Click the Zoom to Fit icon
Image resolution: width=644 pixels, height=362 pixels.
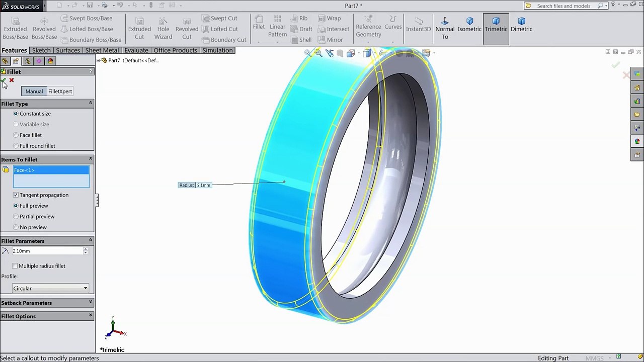click(x=308, y=53)
